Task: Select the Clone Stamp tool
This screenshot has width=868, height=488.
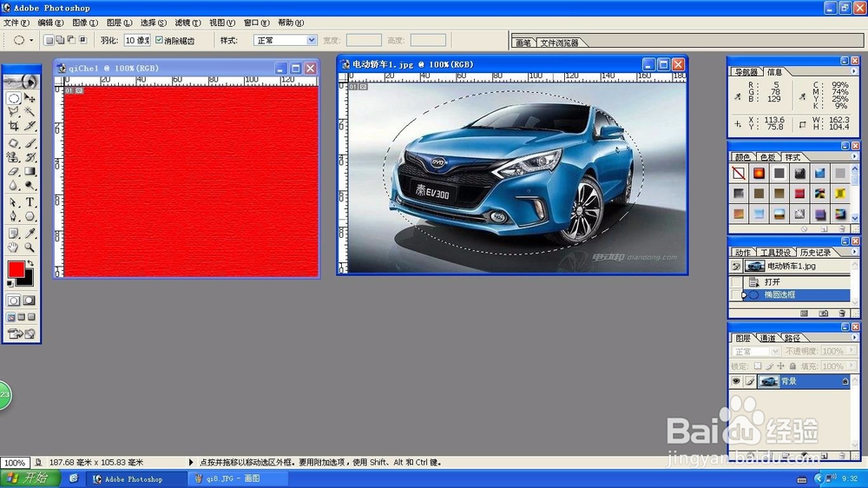Action: click(14, 157)
